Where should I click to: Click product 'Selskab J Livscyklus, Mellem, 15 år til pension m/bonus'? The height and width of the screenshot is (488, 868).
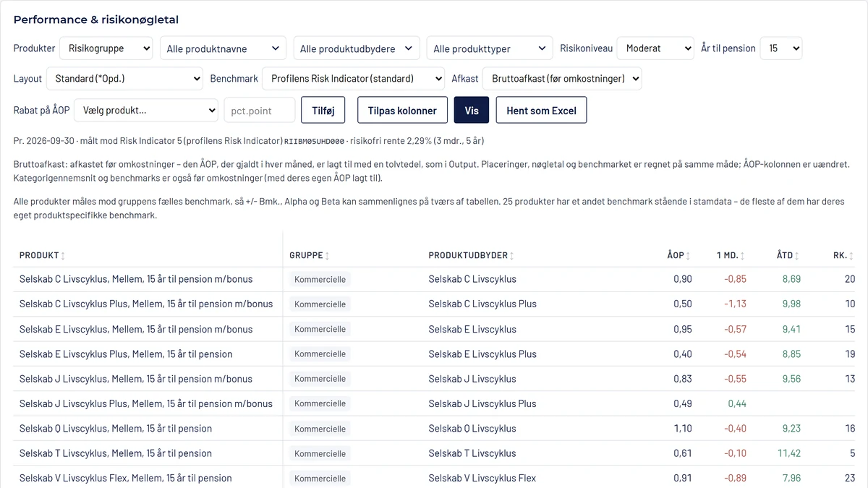pyautogui.click(x=136, y=379)
